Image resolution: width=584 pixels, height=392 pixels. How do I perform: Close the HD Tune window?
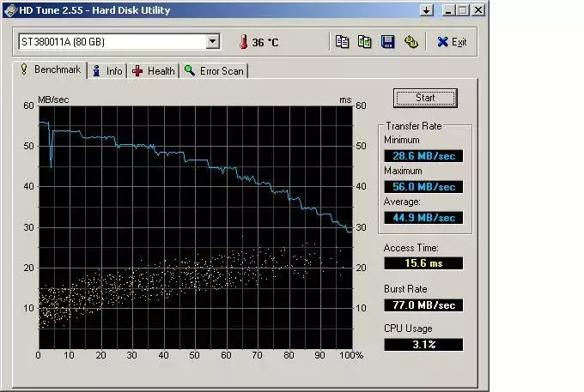[478, 10]
